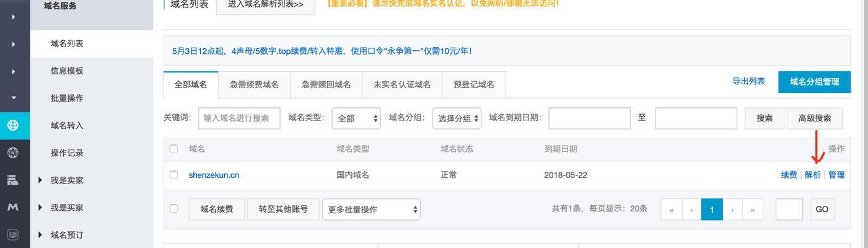868x248 pixels.
Task: Switch to the 未实名认证域名 tab
Action: click(x=401, y=84)
